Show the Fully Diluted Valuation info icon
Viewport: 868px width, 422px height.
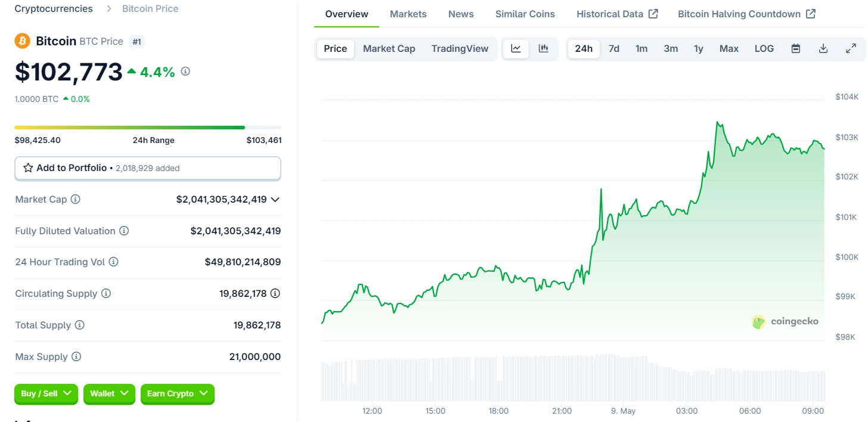coord(124,231)
